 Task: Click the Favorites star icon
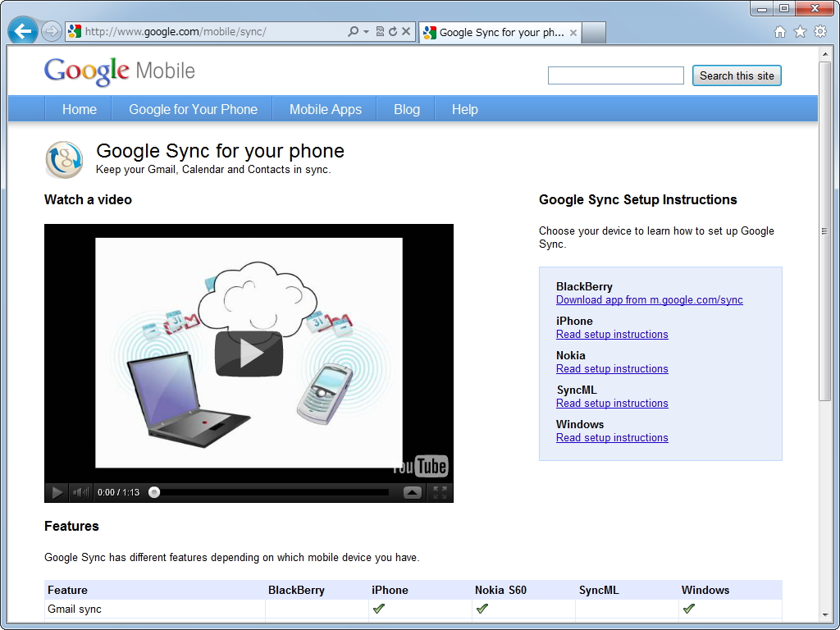pyautogui.click(x=800, y=30)
